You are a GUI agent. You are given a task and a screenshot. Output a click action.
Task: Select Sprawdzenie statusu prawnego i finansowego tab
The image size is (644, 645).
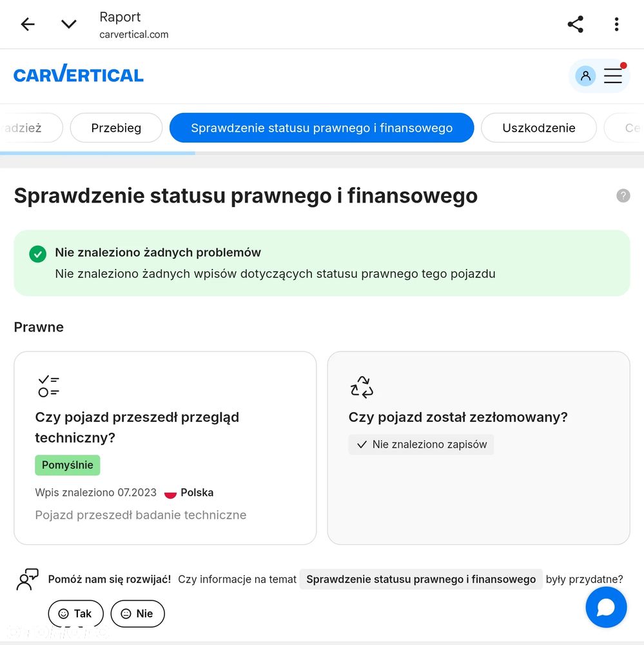[322, 128]
